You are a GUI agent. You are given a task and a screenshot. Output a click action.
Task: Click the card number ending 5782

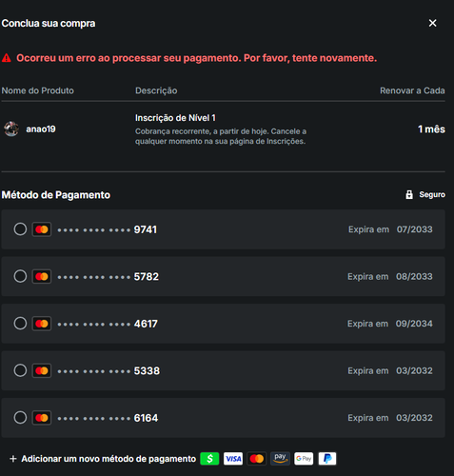[108, 277]
